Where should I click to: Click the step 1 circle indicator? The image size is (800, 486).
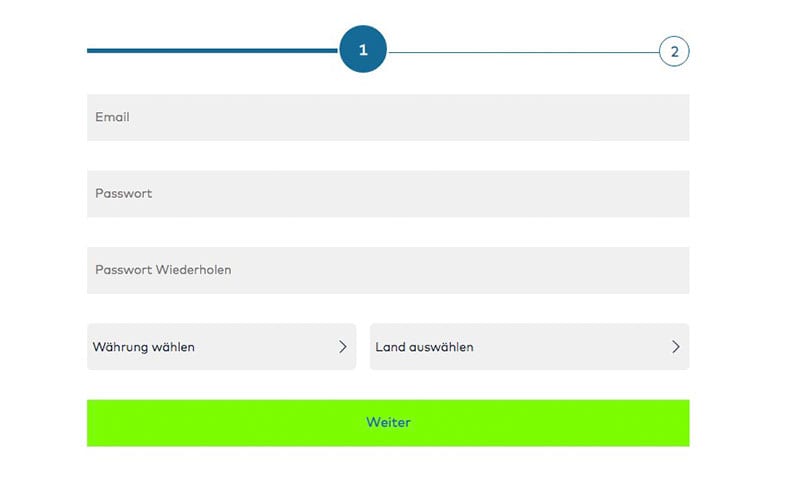pyautogui.click(x=363, y=49)
